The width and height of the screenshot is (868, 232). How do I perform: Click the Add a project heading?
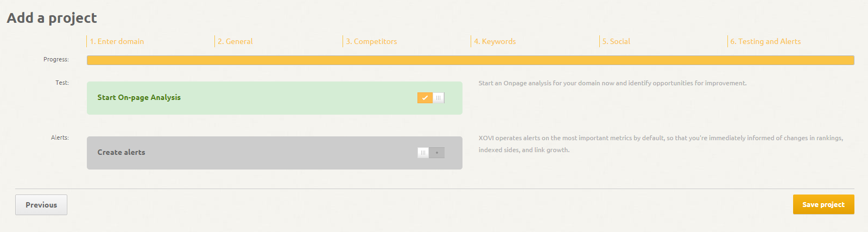tap(52, 18)
